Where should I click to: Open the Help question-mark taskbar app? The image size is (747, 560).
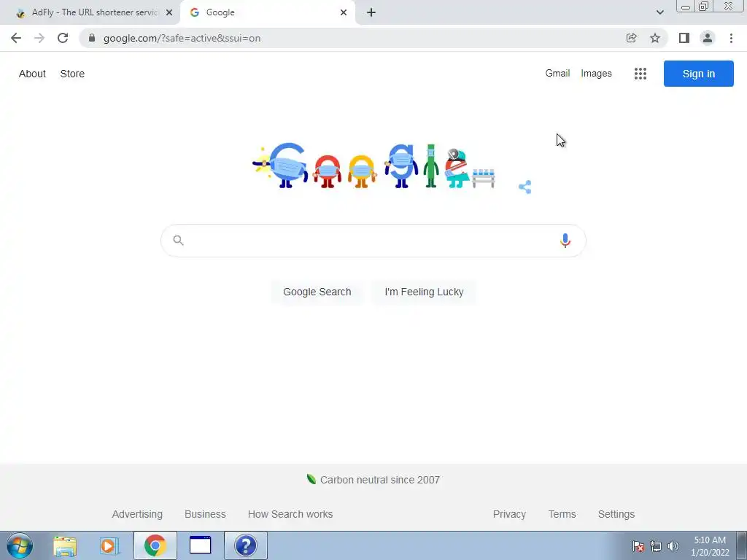(246, 545)
